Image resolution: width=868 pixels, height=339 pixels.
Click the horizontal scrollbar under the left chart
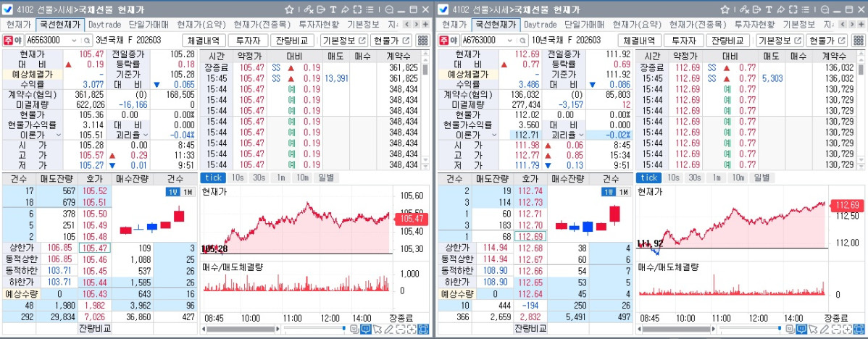[241, 329]
